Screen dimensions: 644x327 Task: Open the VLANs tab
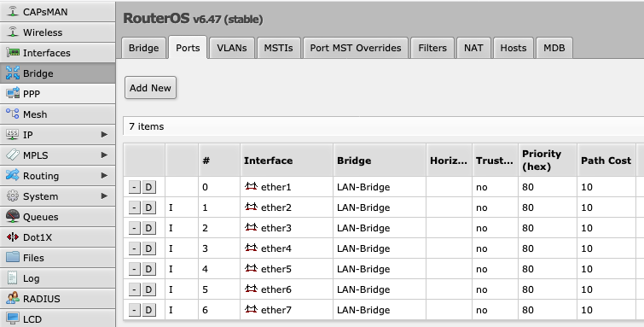tap(232, 48)
